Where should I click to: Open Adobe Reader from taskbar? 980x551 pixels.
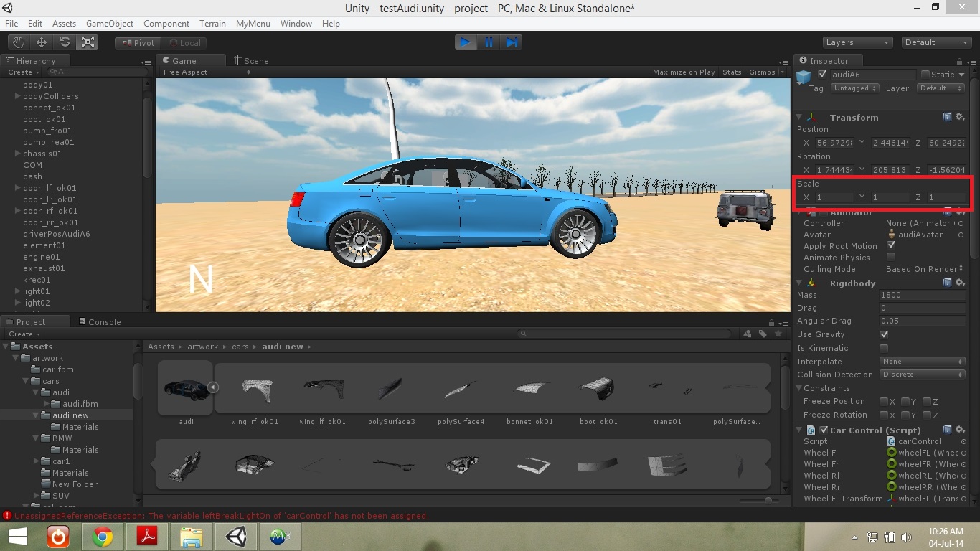point(147,537)
